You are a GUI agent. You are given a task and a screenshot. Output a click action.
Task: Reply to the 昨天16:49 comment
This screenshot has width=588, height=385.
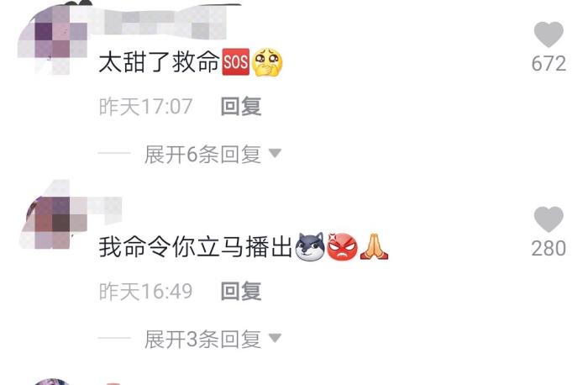pos(241,291)
